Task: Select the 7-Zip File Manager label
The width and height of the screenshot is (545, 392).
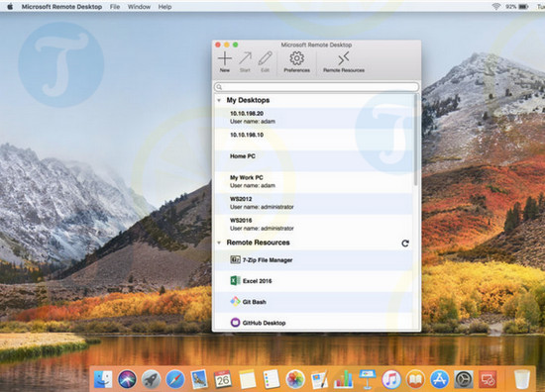Action: pos(268,260)
